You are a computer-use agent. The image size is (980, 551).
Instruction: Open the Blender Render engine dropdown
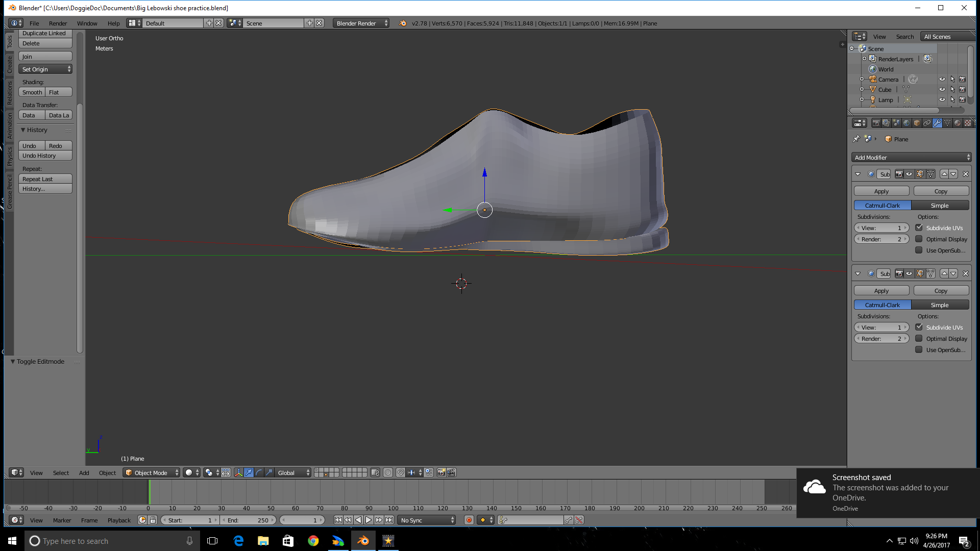(361, 23)
